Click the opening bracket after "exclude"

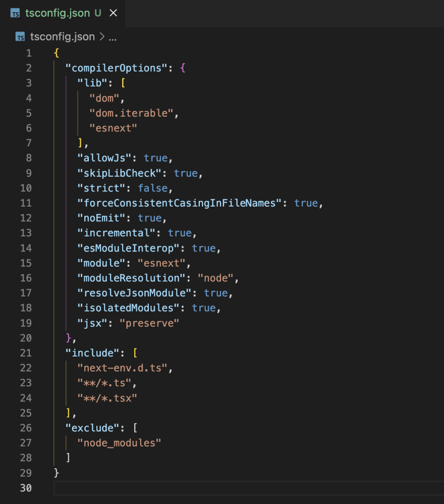[135, 428]
